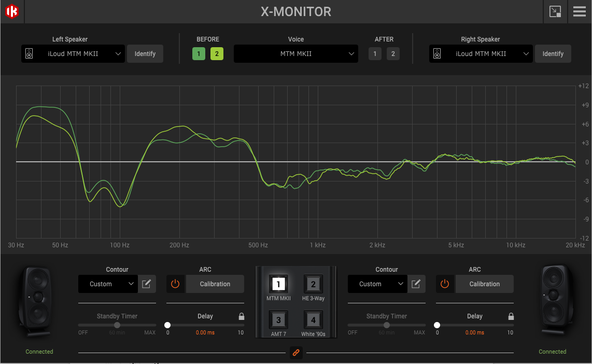Toggle AFTER curve 1

click(375, 53)
